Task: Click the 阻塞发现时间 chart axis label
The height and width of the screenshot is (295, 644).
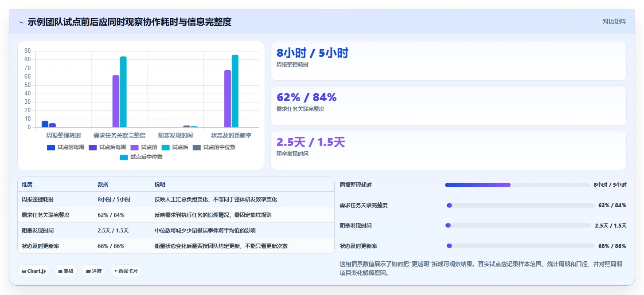Action: 176,135
